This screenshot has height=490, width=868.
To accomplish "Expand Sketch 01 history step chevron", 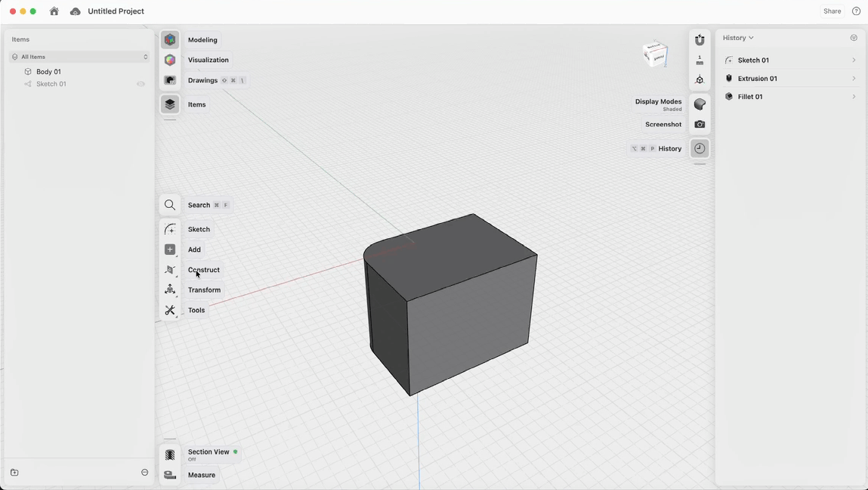I will point(854,60).
